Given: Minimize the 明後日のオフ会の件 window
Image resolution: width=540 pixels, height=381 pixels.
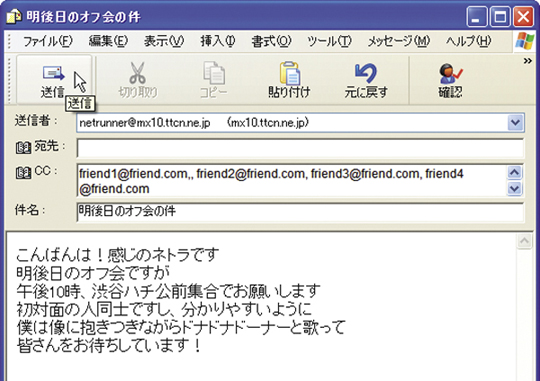Looking at the screenshot, I should pyautogui.click(x=476, y=17).
